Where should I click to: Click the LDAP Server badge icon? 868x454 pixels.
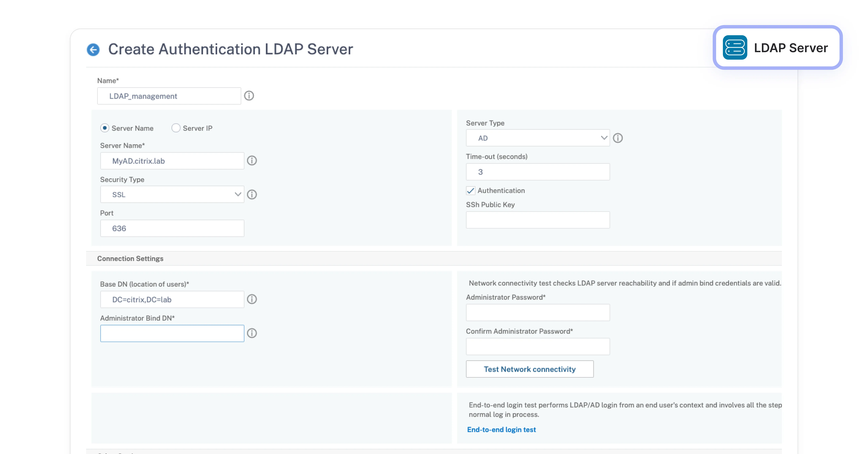735,47
